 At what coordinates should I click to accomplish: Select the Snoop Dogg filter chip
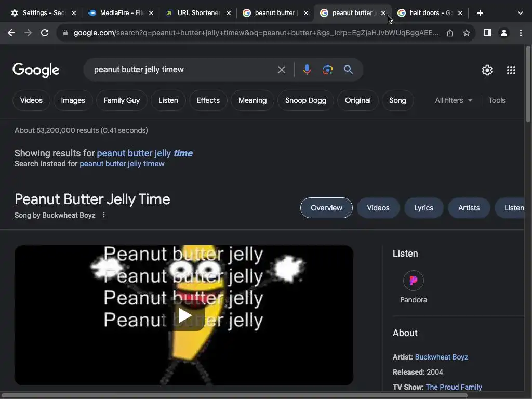click(305, 100)
